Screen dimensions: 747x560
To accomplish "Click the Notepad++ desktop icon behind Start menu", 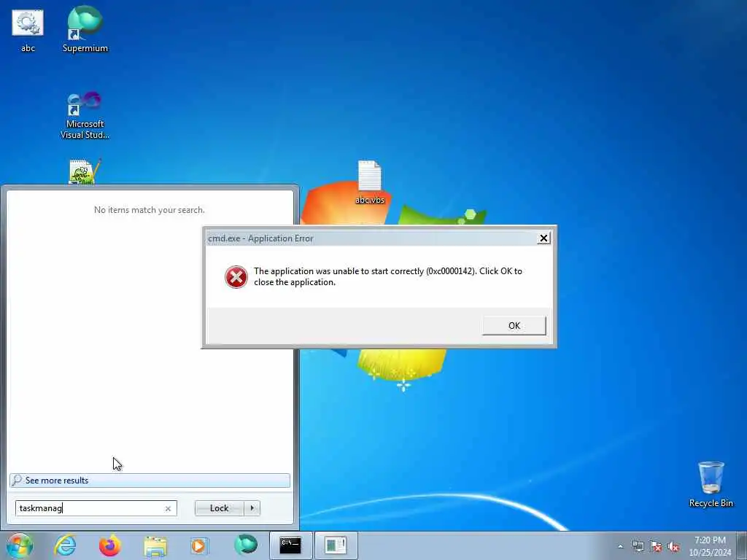I will [x=85, y=171].
